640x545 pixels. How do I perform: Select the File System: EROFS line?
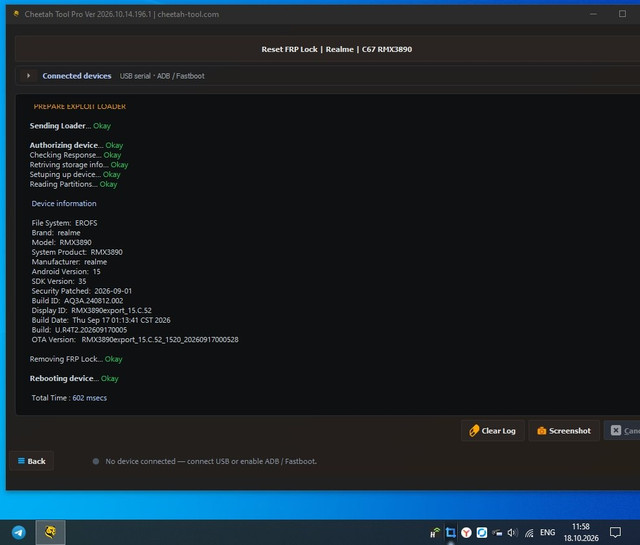pos(64,223)
